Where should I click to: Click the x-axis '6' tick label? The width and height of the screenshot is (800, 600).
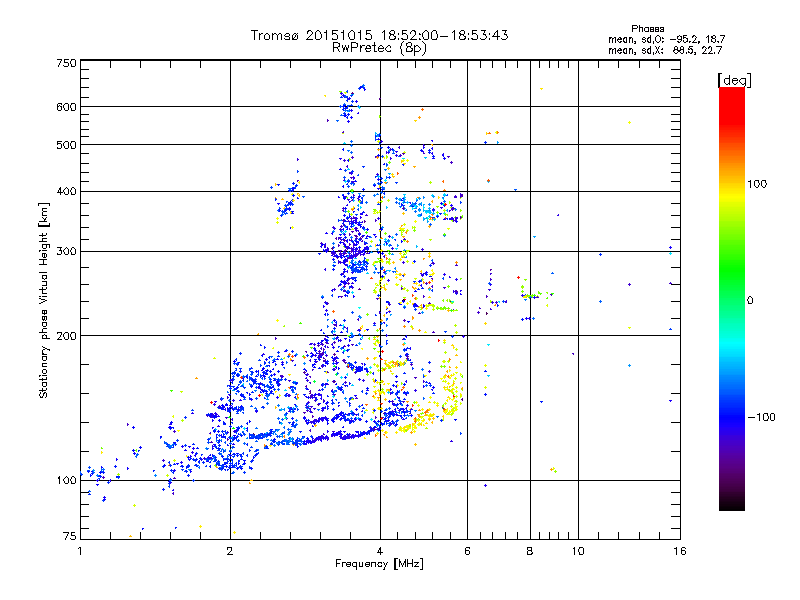[467, 551]
